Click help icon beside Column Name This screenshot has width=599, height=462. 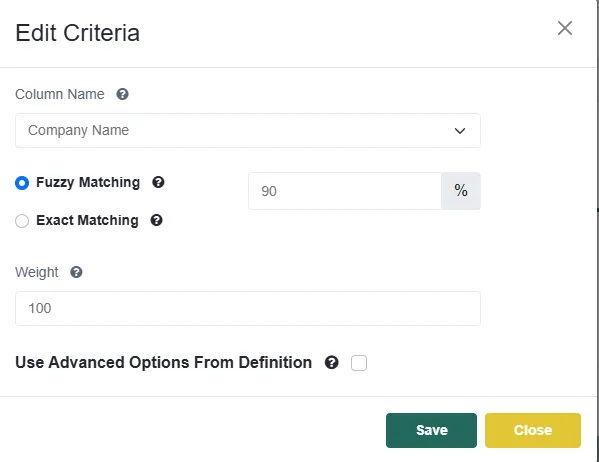[x=122, y=94]
